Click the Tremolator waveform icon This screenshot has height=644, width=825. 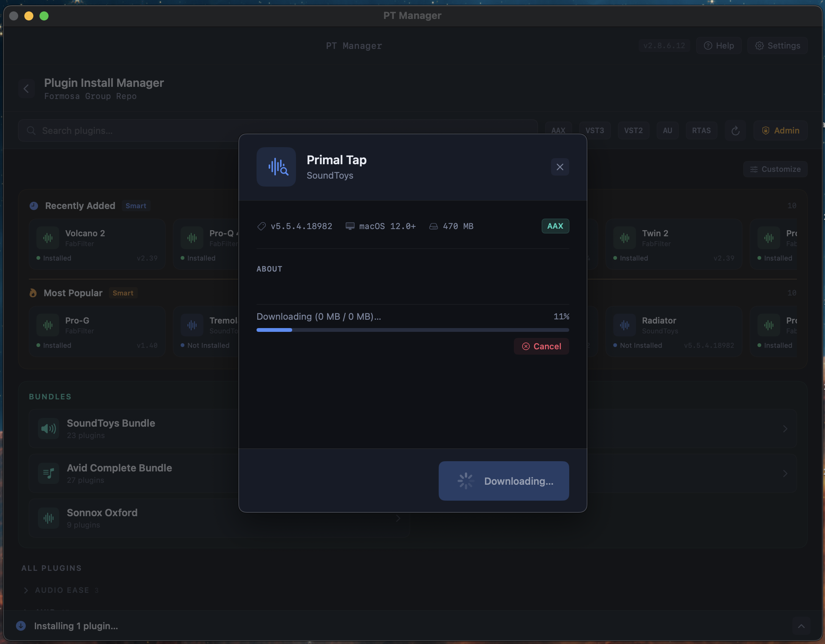192,325
